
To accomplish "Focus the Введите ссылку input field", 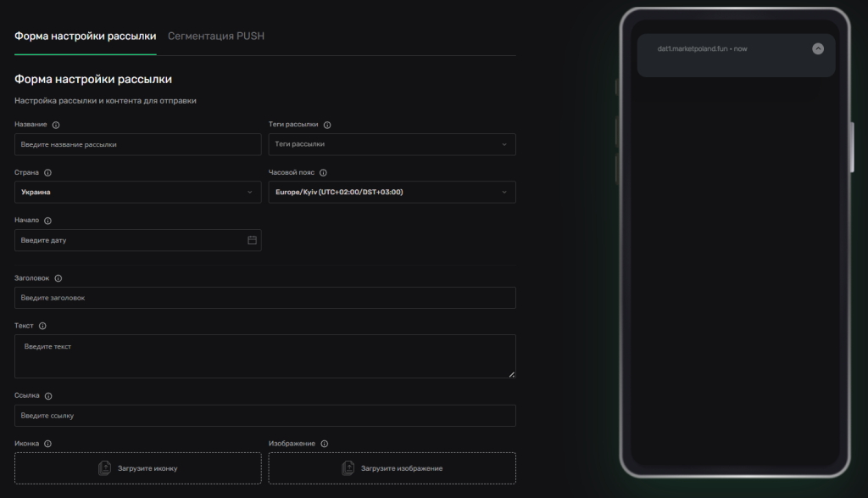I will (x=264, y=416).
